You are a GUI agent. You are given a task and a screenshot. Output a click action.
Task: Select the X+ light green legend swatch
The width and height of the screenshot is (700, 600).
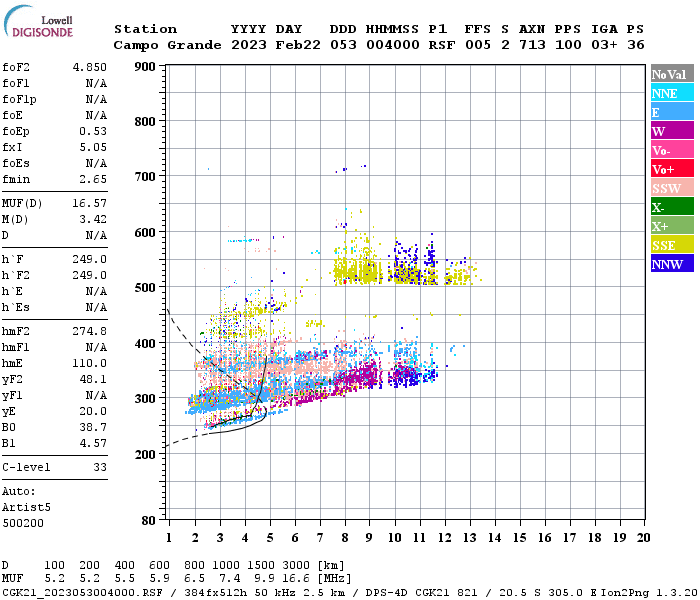[672, 226]
